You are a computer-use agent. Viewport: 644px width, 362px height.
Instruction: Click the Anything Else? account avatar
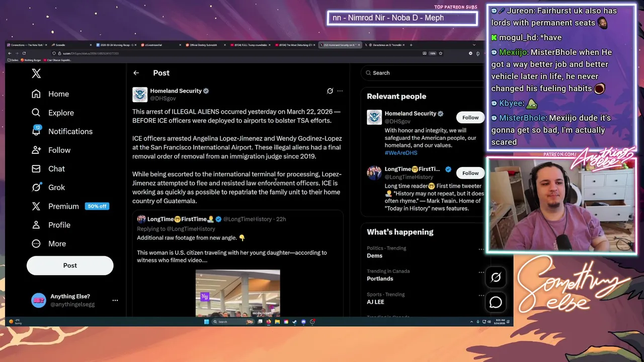point(39,300)
